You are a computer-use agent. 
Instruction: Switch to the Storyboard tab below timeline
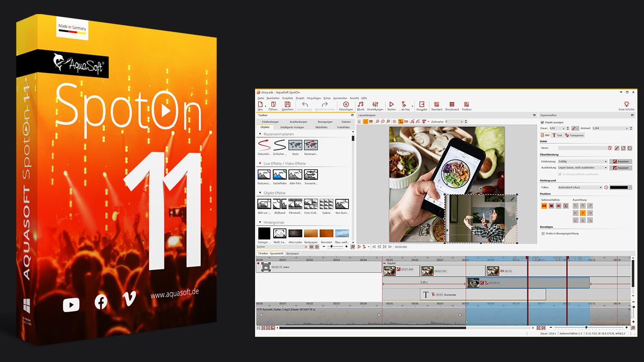click(292, 254)
